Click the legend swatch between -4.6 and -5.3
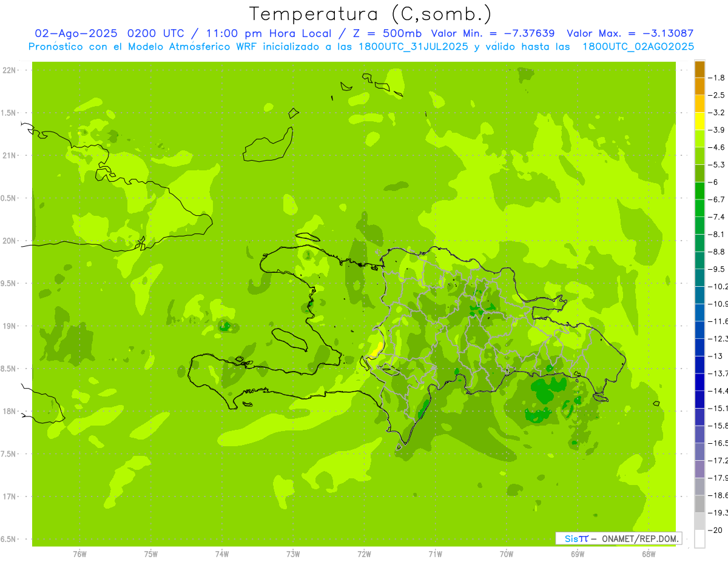 pyautogui.click(x=699, y=156)
